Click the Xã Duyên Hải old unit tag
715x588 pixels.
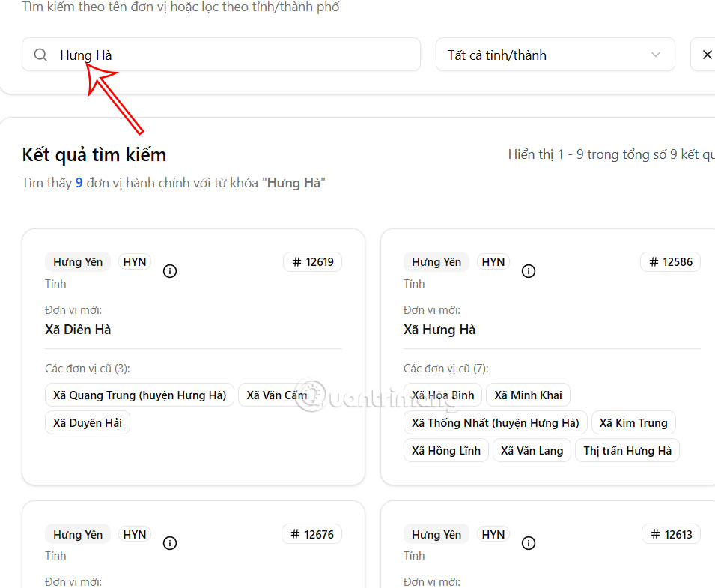point(87,422)
